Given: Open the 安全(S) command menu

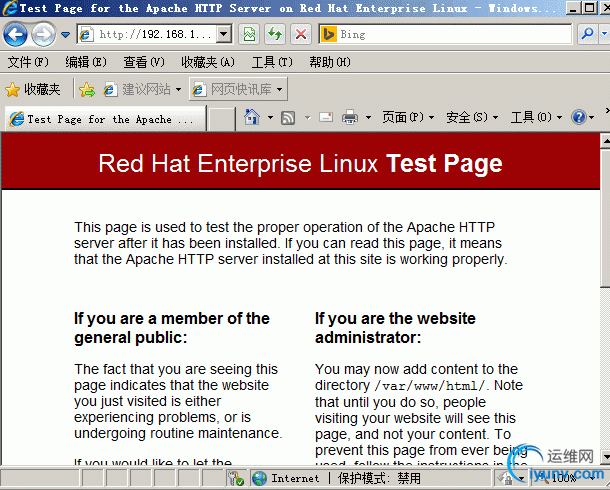Looking at the screenshot, I should pyautogui.click(x=472, y=117).
